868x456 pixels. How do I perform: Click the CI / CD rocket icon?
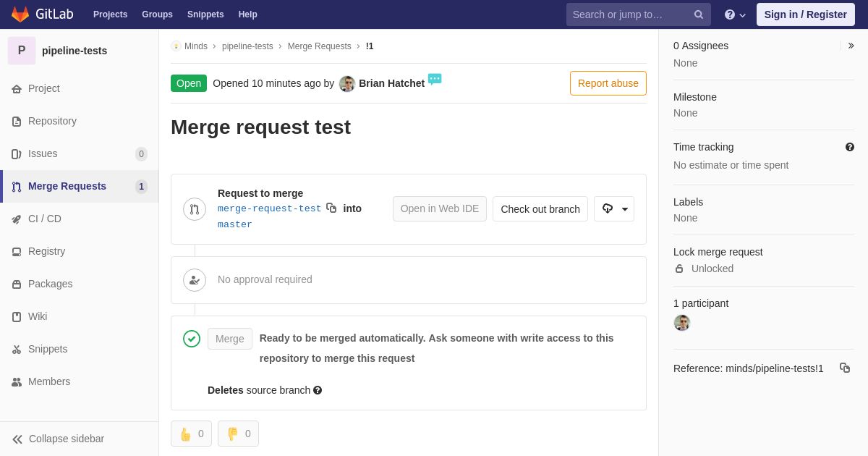tap(17, 219)
